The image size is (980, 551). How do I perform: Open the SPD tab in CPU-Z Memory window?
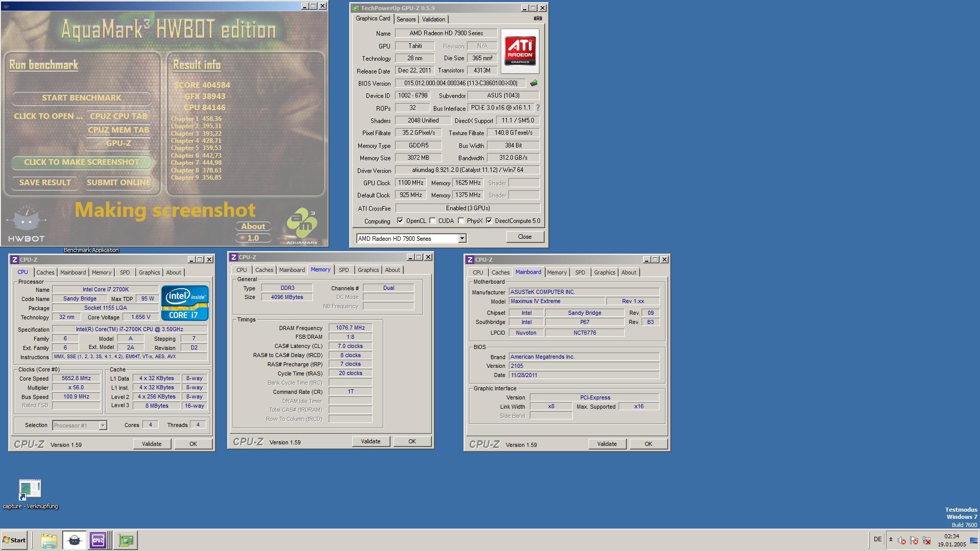(344, 270)
